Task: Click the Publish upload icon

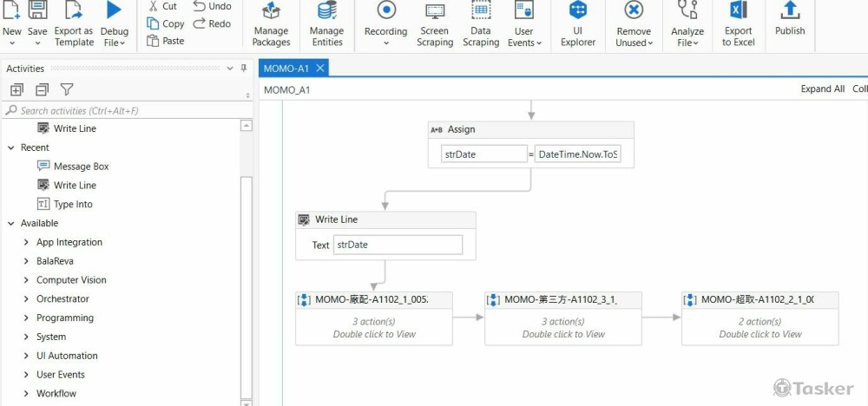Action: [x=790, y=10]
